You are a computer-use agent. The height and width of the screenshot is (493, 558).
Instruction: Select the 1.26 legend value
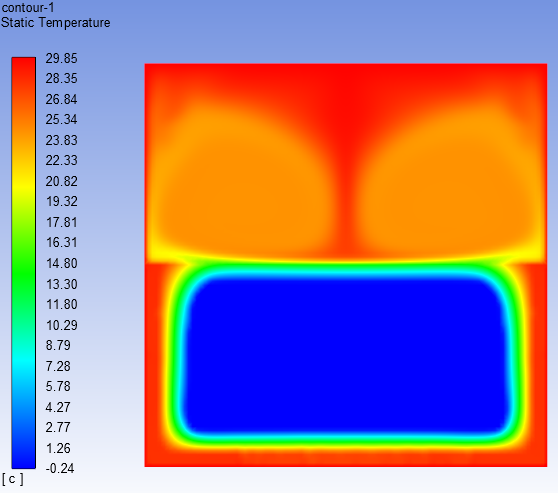(58, 449)
